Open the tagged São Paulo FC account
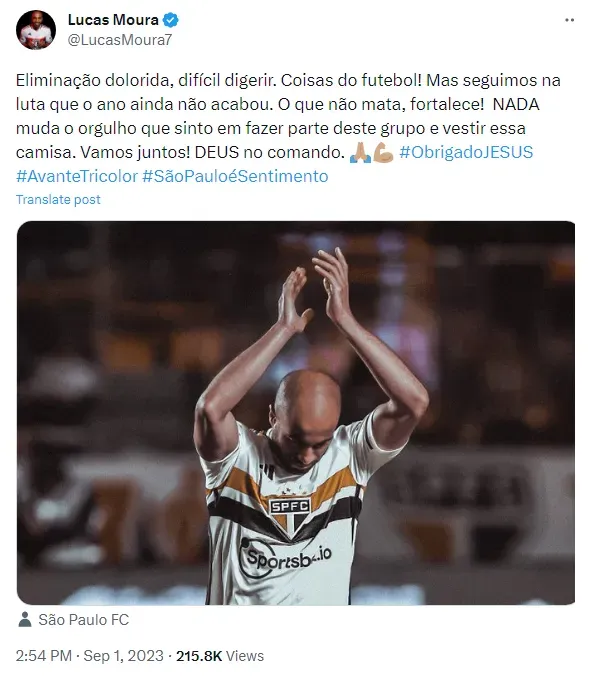This screenshot has height=681, width=600. coord(83,620)
